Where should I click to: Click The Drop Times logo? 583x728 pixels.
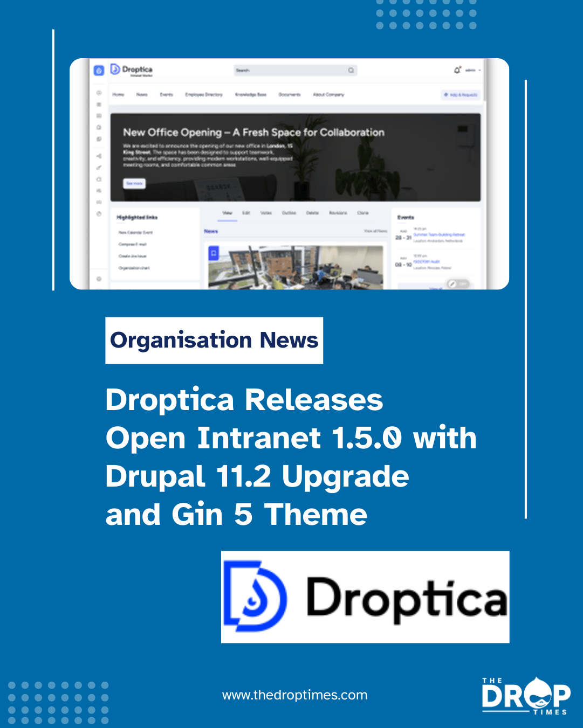click(526, 696)
